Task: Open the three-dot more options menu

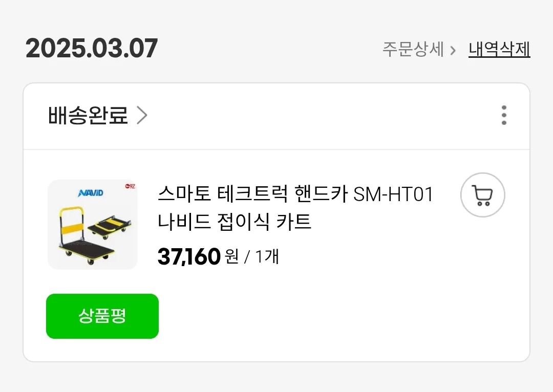Action: pyautogui.click(x=504, y=116)
